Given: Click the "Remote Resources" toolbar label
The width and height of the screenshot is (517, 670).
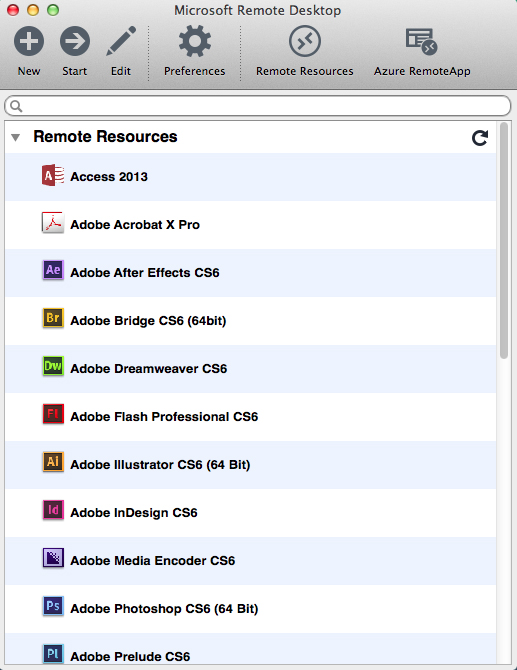Looking at the screenshot, I should pos(305,71).
